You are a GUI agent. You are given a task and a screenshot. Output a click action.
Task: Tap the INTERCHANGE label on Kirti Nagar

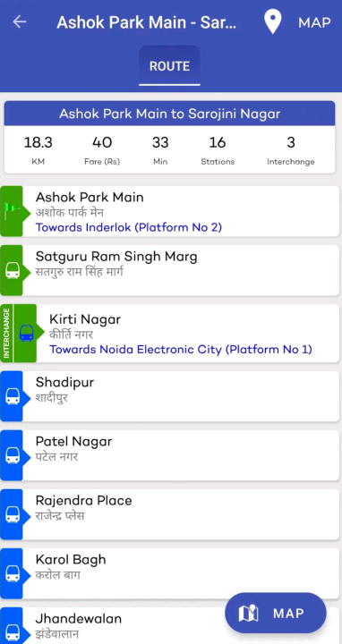click(x=6, y=333)
